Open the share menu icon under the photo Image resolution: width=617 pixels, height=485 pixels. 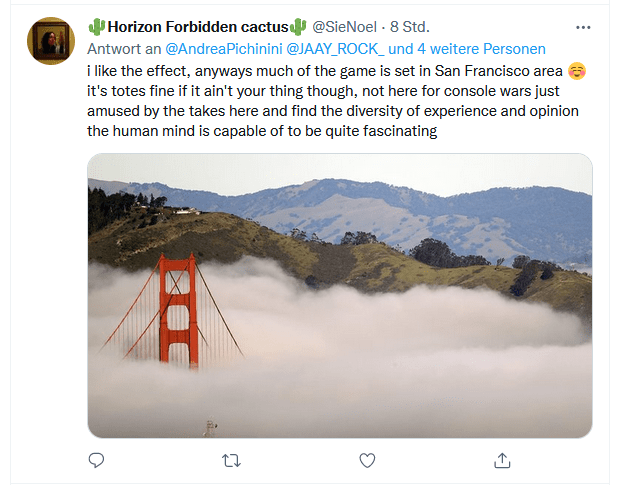(x=503, y=460)
